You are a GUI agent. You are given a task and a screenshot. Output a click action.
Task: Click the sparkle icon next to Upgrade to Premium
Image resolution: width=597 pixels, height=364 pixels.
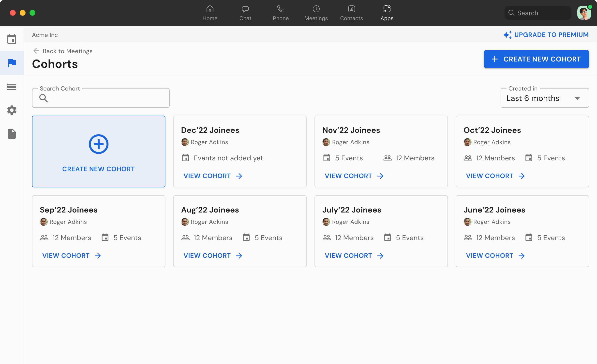[x=507, y=35]
